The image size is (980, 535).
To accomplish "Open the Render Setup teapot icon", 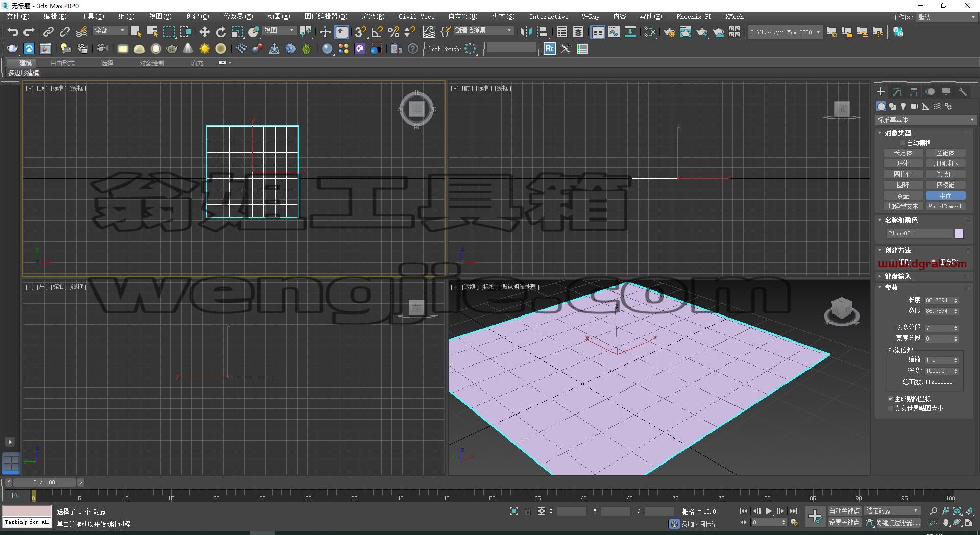I will [669, 32].
